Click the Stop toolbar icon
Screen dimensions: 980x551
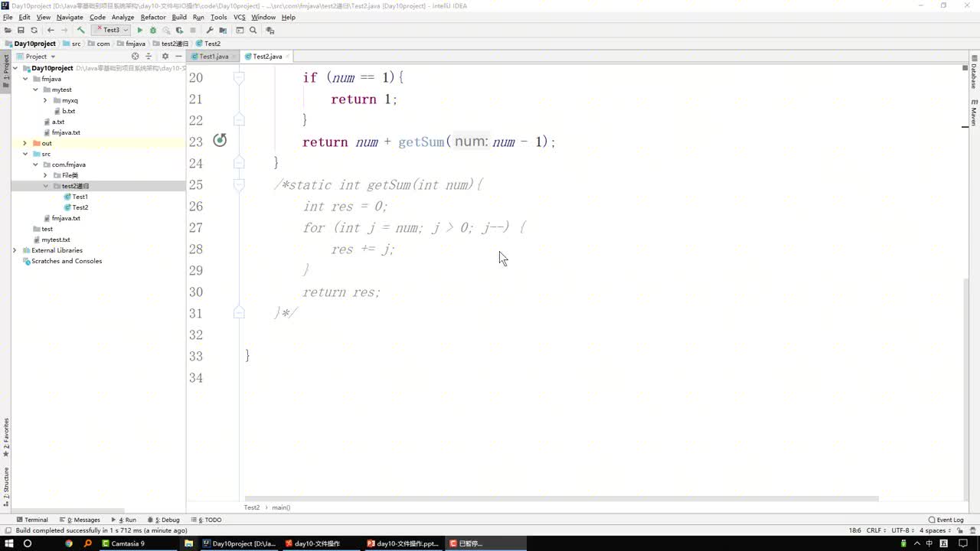[x=192, y=31]
